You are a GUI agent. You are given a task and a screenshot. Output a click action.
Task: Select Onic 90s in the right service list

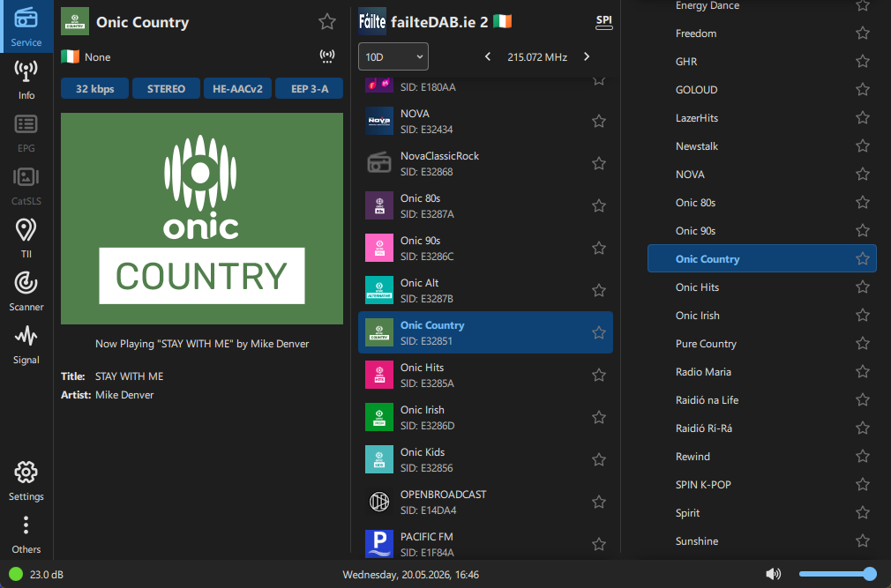(761, 230)
